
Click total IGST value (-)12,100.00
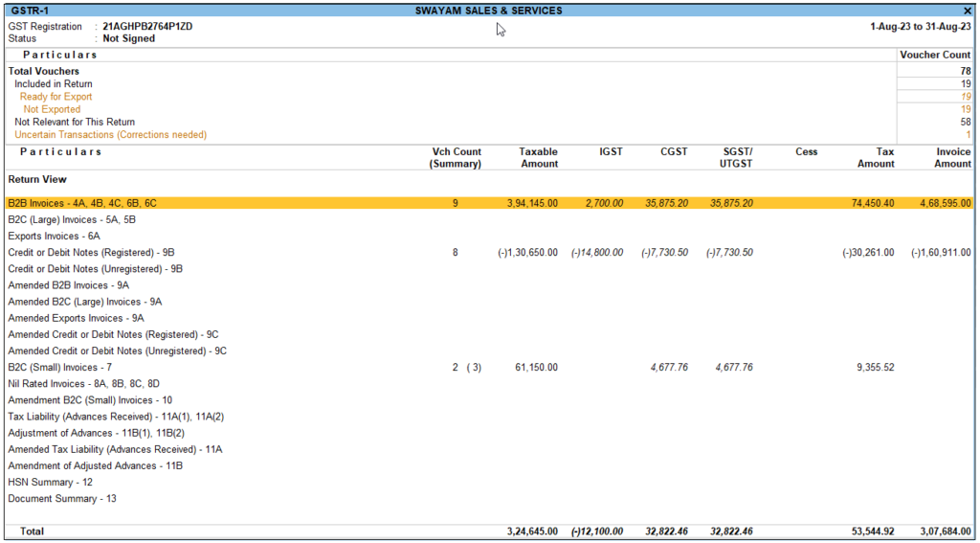(x=597, y=532)
